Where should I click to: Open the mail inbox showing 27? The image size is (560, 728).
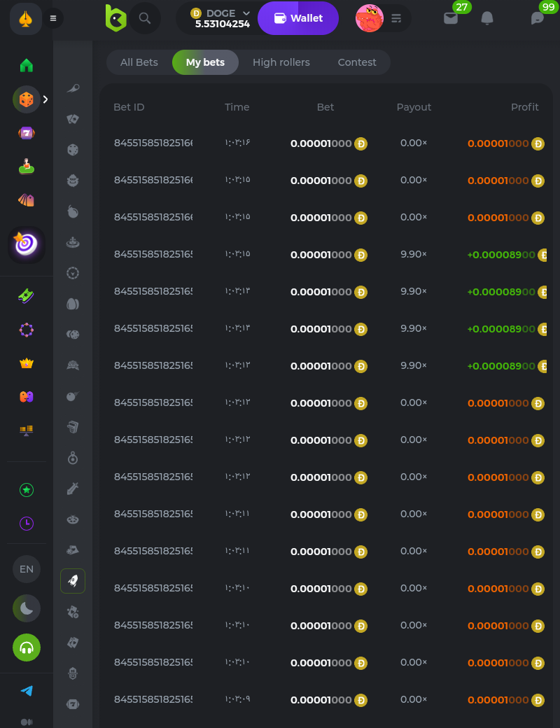pos(451,19)
